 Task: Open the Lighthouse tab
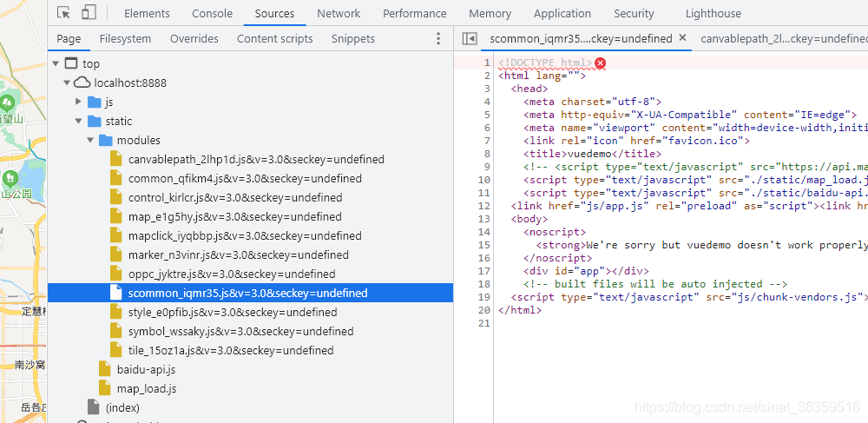coord(713,13)
